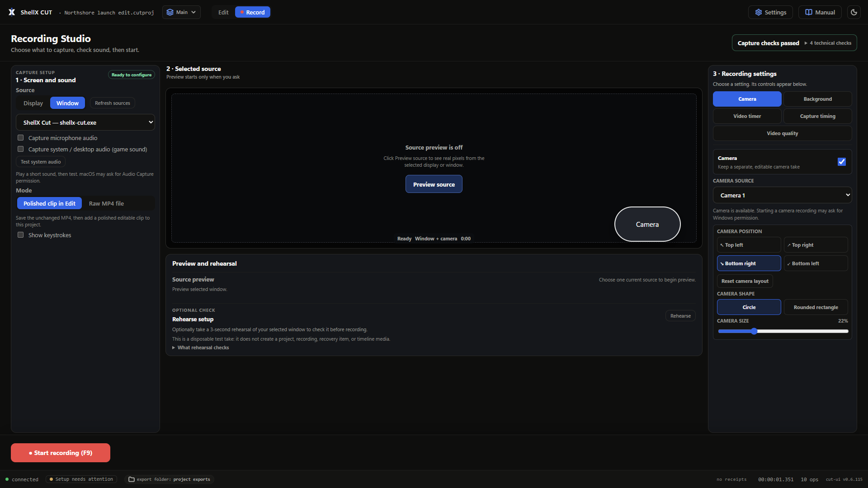Toggle dark mode moon icon
The width and height of the screenshot is (868, 488).
pyautogui.click(x=854, y=12)
